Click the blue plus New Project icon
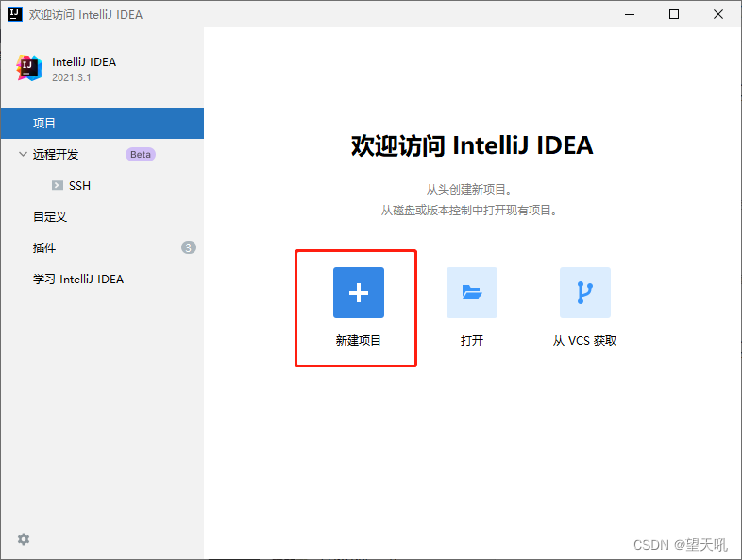Image resolution: width=742 pixels, height=560 pixels. [x=358, y=293]
